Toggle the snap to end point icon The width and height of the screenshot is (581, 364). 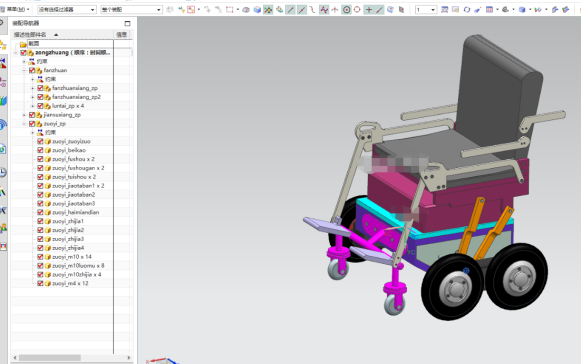[x=291, y=10]
